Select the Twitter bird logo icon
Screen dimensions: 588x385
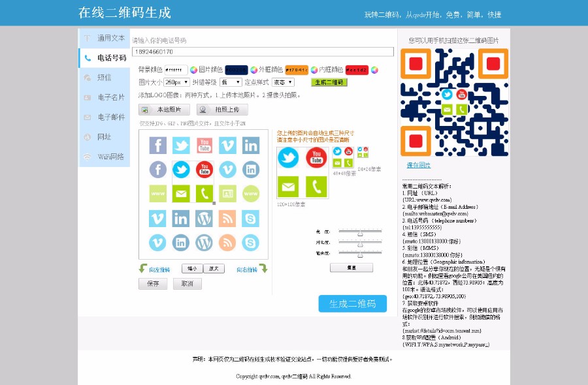[182, 144]
